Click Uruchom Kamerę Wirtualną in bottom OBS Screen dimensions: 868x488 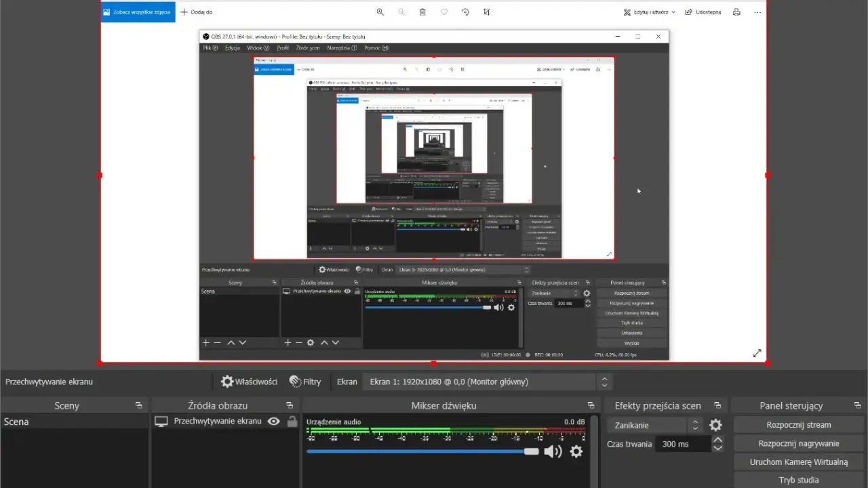[799, 462]
